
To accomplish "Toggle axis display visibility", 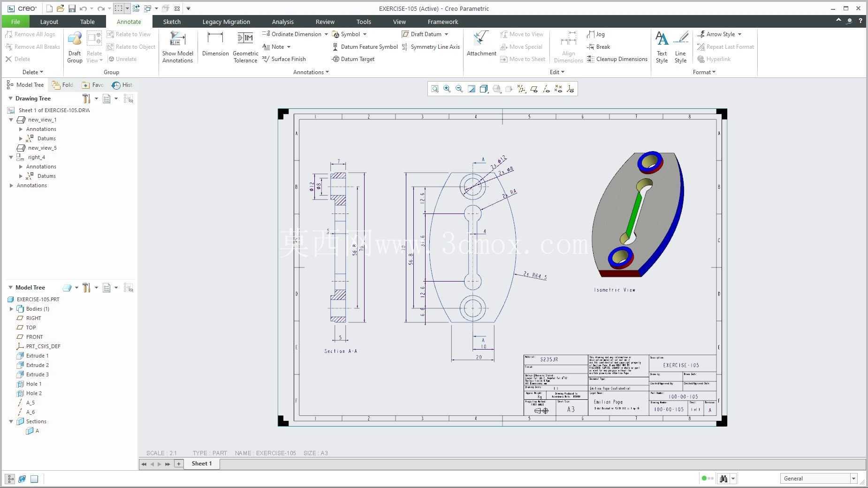I will 546,89.
